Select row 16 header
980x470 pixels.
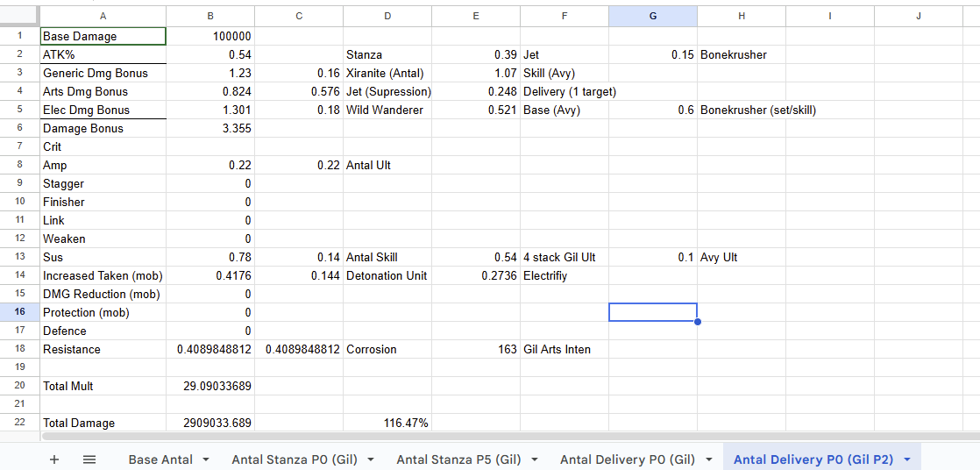20,312
